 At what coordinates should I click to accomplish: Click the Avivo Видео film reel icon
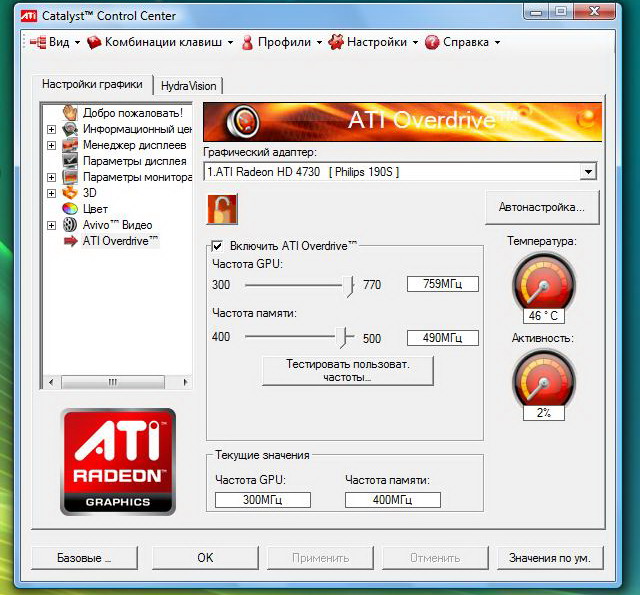pos(70,224)
